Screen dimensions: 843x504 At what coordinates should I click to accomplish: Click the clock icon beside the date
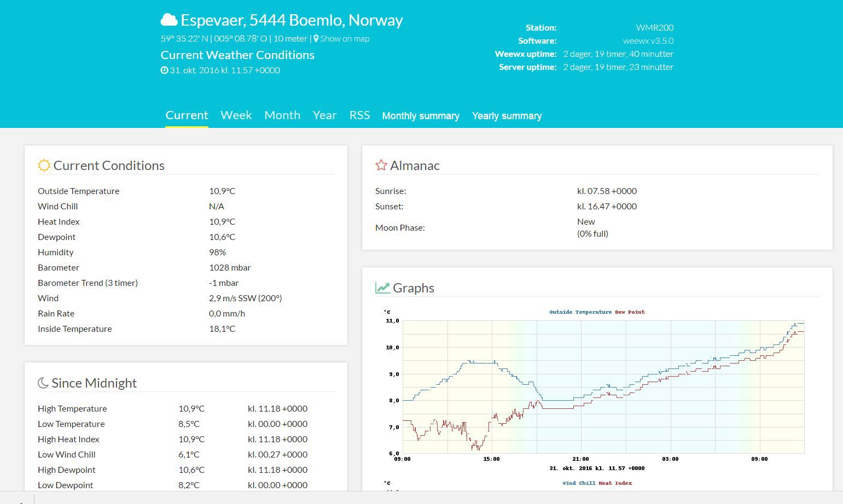(164, 71)
